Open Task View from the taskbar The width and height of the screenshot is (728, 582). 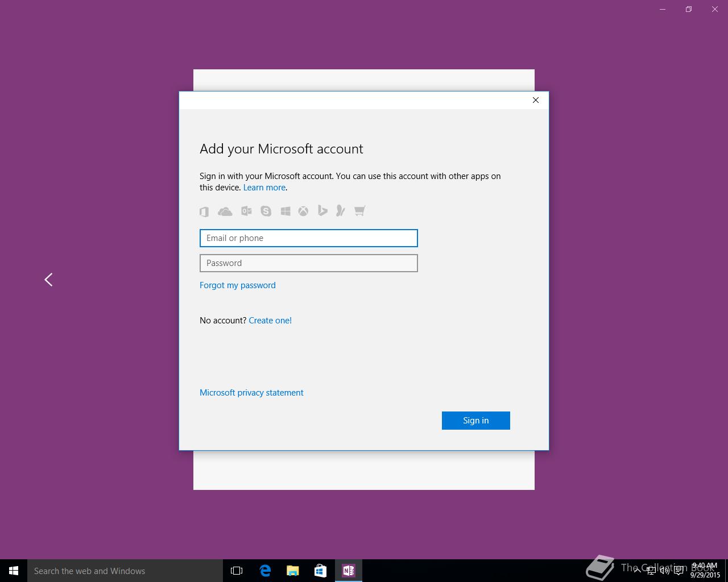point(237,571)
